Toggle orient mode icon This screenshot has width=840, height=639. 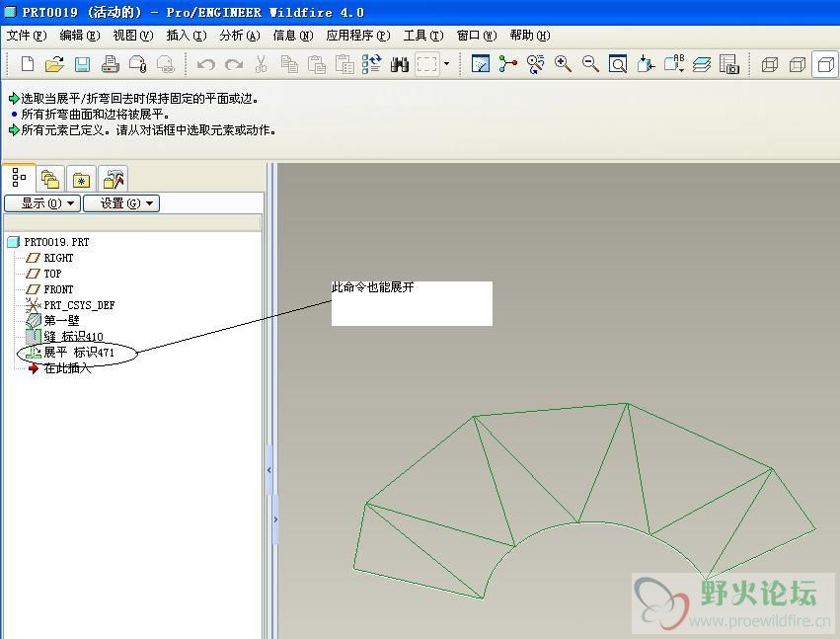[535, 64]
